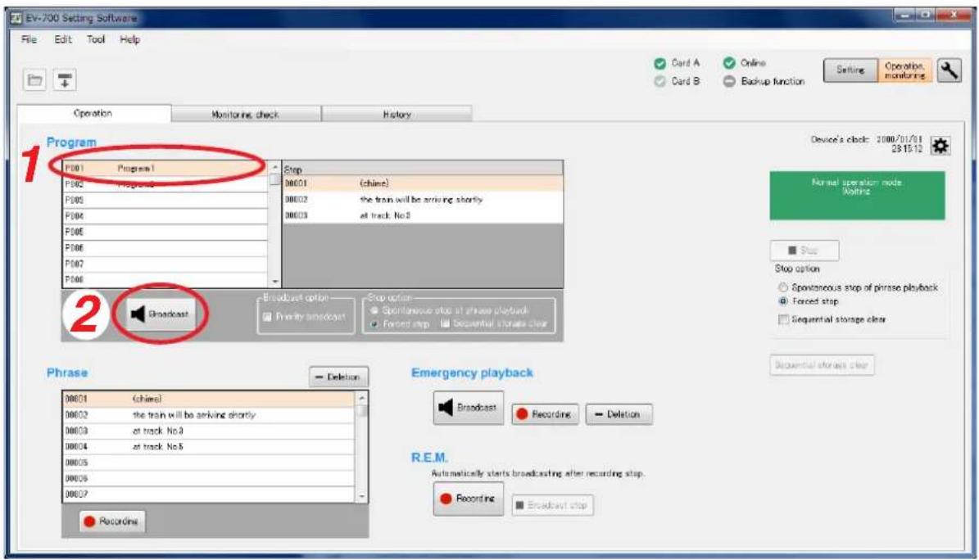979x560 pixels.
Task: Click Emergency playback Deletion button
Action: (619, 414)
